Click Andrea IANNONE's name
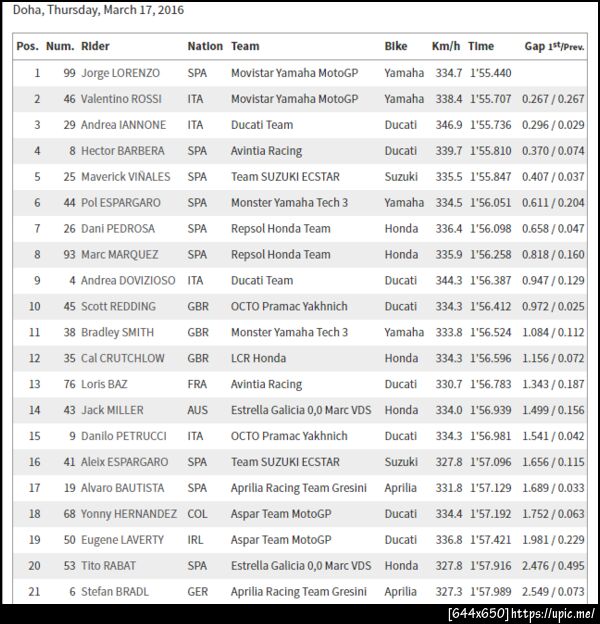The height and width of the screenshot is (624, 600). (x=123, y=125)
